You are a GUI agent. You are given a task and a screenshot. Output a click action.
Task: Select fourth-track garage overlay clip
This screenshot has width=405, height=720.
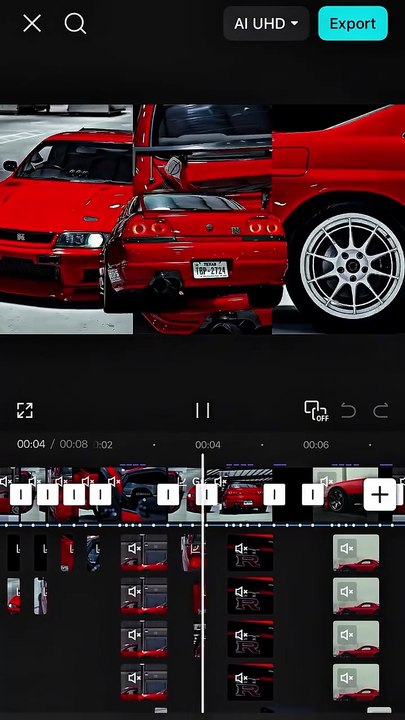[144, 682]
